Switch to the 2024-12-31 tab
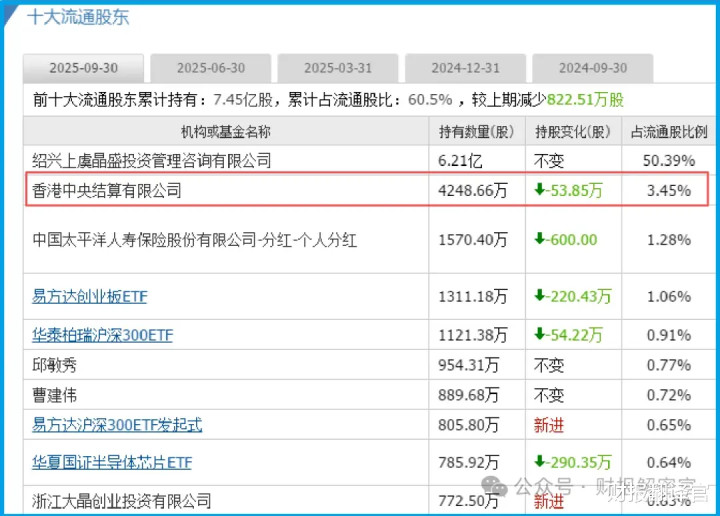The image size is (720, 516). pyautogui.click(x=465, y=68)
